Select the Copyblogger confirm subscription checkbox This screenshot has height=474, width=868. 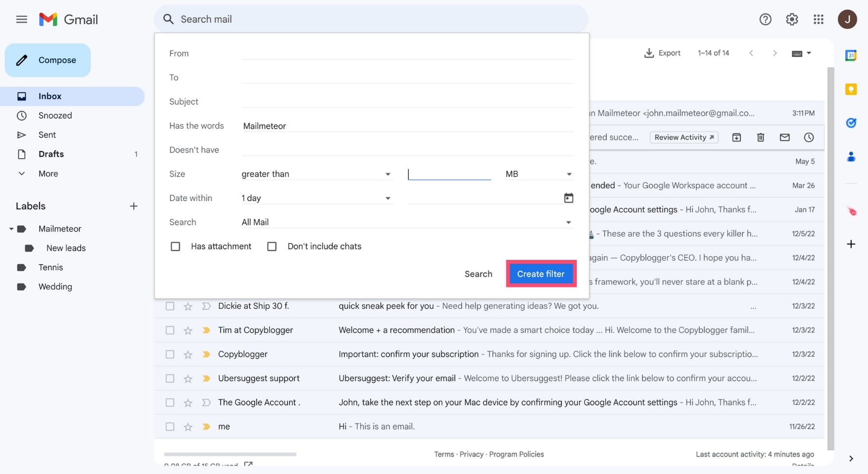click(170, 354)
